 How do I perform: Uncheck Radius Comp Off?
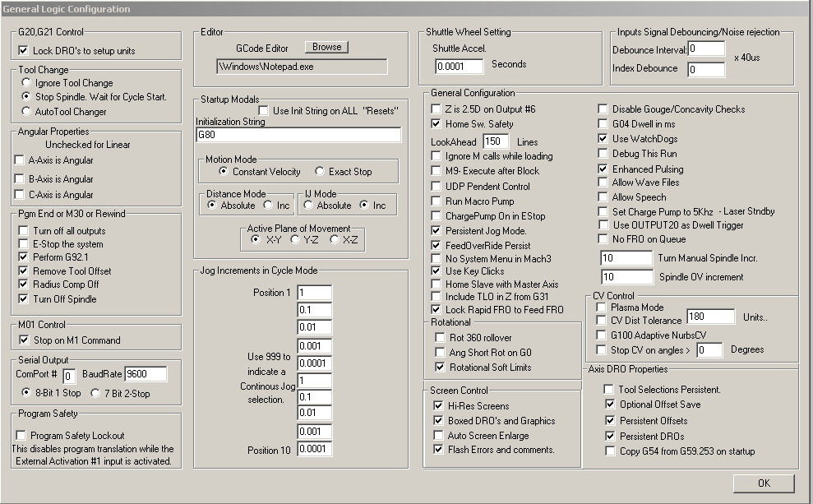click(x=23, y=284)
